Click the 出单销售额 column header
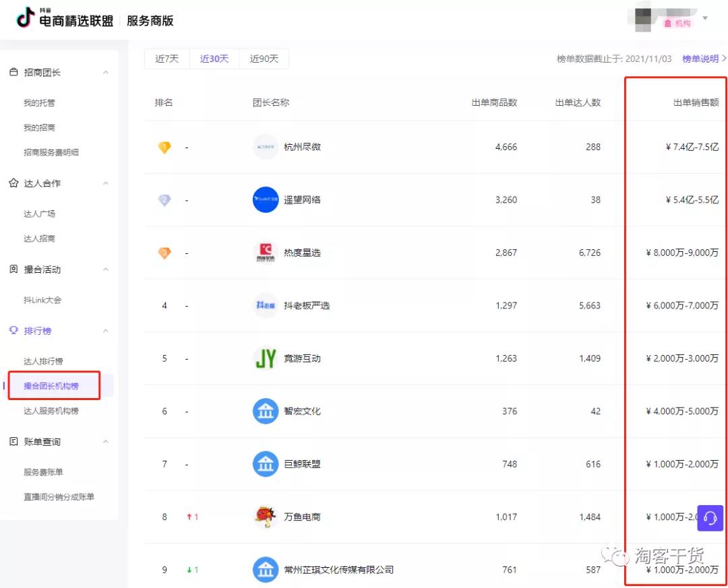 pyautogui.click(x=696, y=102)
